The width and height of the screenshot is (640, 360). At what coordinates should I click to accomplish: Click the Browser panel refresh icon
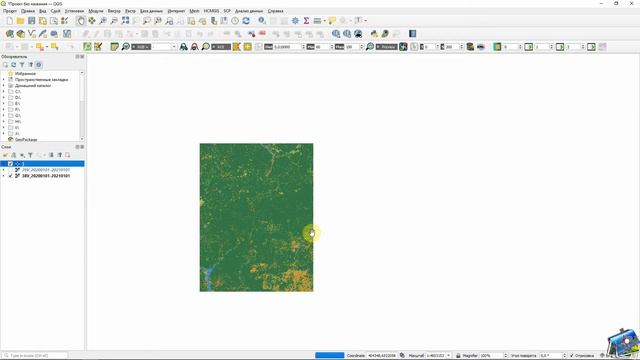point(13,65)
